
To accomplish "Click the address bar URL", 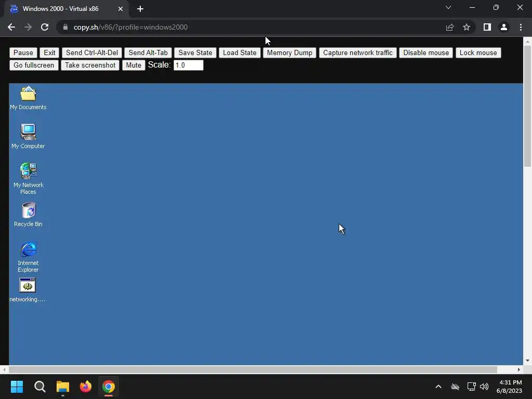I will click(x=130, y=27).
